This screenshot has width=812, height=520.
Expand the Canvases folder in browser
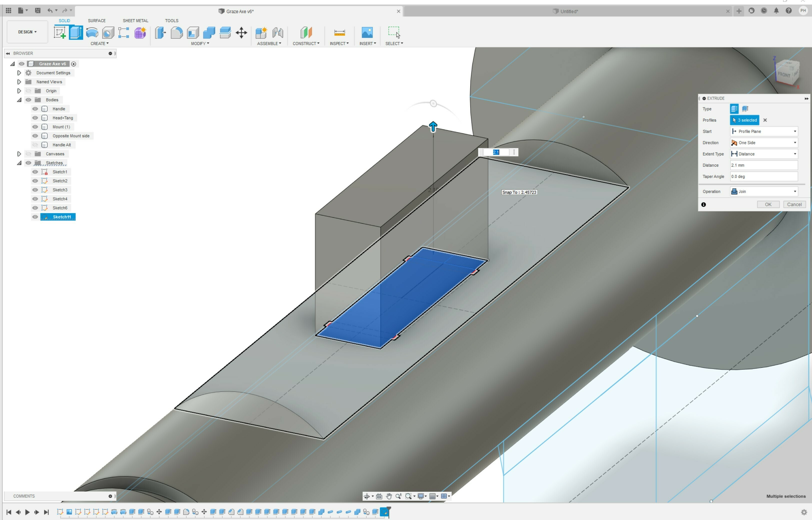pyautogui.click(x=19, y=154)
